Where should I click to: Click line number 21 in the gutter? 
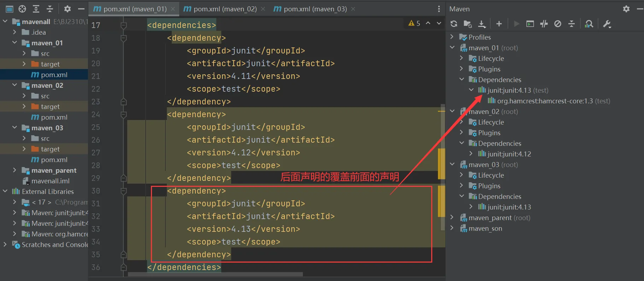(96, 76)
